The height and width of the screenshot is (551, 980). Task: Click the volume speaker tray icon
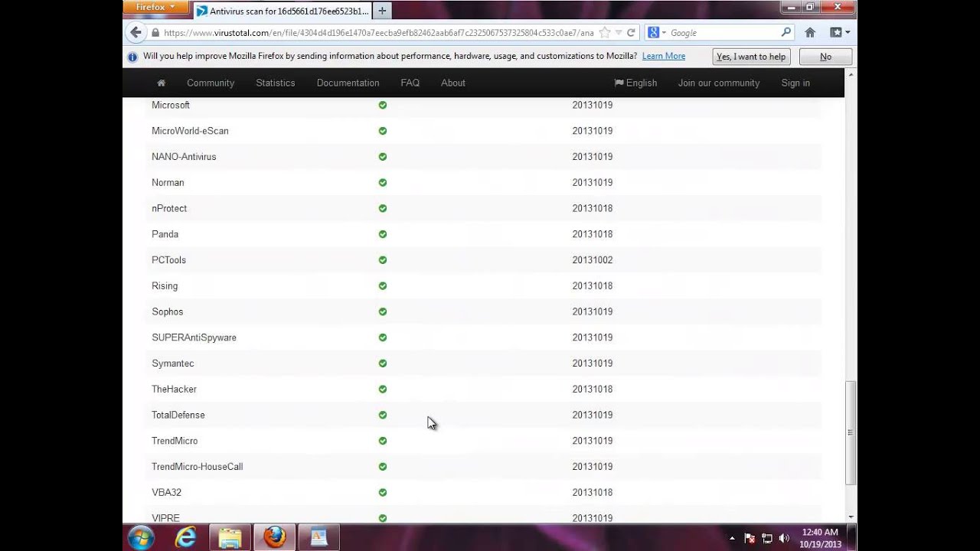[784, 538]
